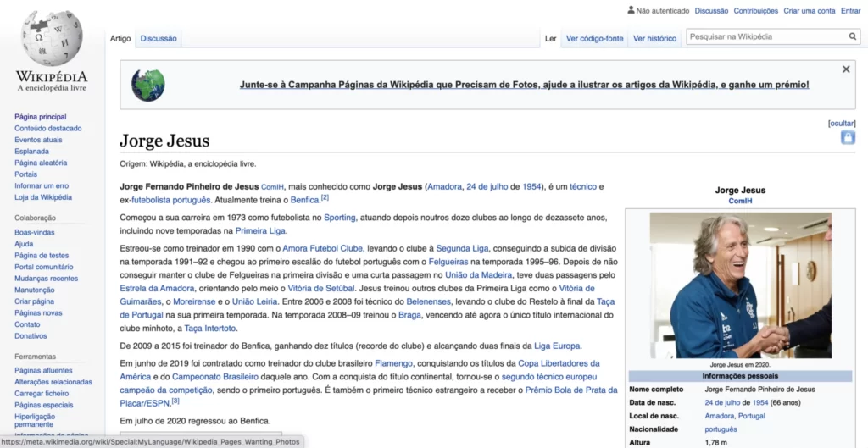
Task: Open Loja da Wikipédia link
Action: (43, 197)
